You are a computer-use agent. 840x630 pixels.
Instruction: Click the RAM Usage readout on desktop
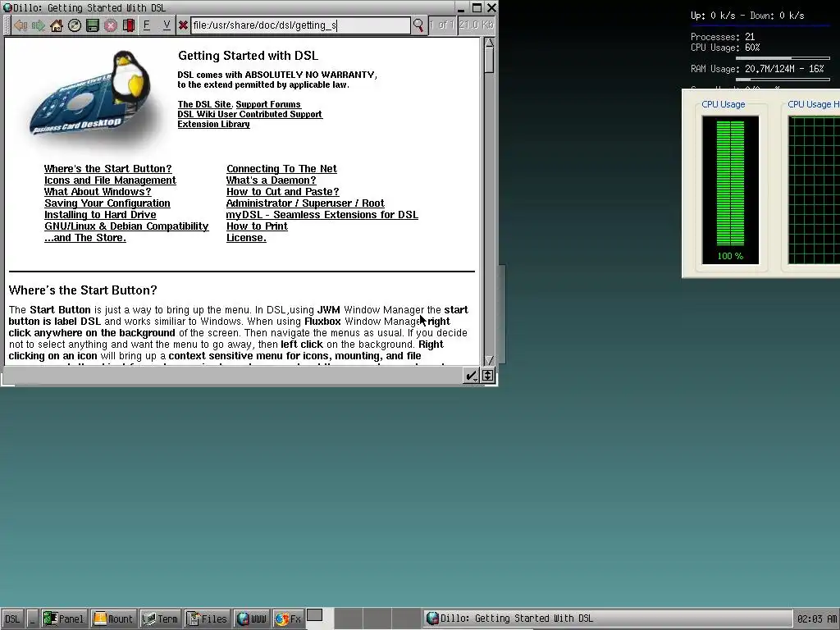coord(757,69)
